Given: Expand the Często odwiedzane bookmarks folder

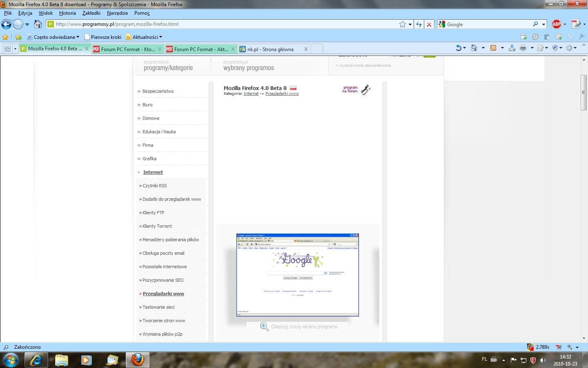Looking at the screenshot, I should coord(54,37).
